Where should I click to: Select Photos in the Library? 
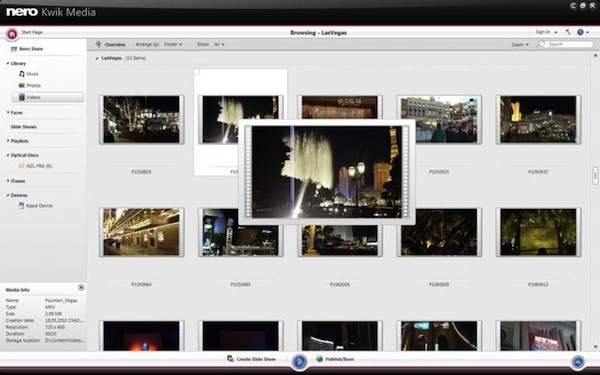tap(30, 85)
